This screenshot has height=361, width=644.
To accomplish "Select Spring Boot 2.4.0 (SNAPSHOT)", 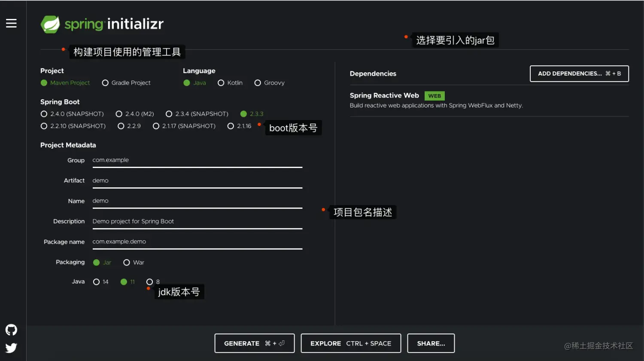I will tap(72, 114).
